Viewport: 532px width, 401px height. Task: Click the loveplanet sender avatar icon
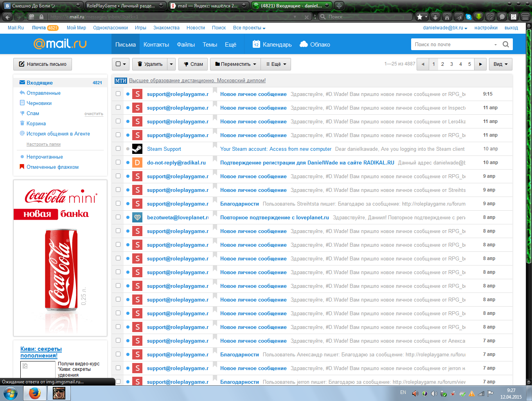pos(137,217)
